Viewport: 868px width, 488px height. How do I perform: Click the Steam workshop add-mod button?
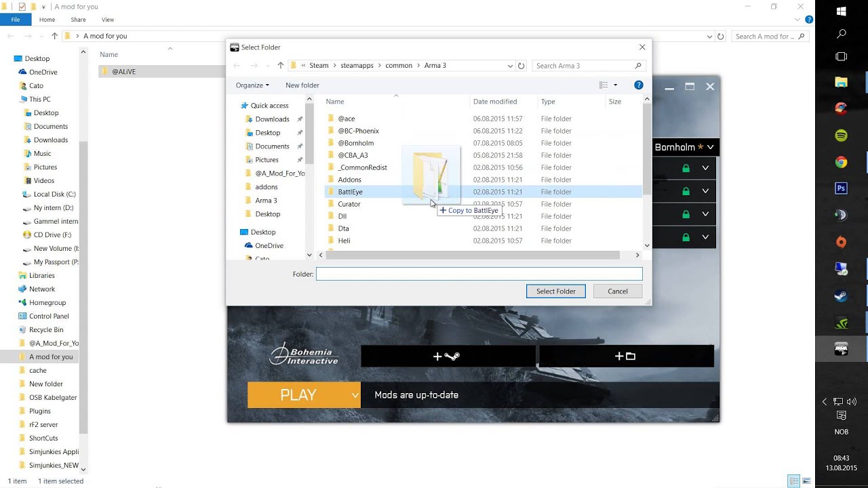(448, 356)
